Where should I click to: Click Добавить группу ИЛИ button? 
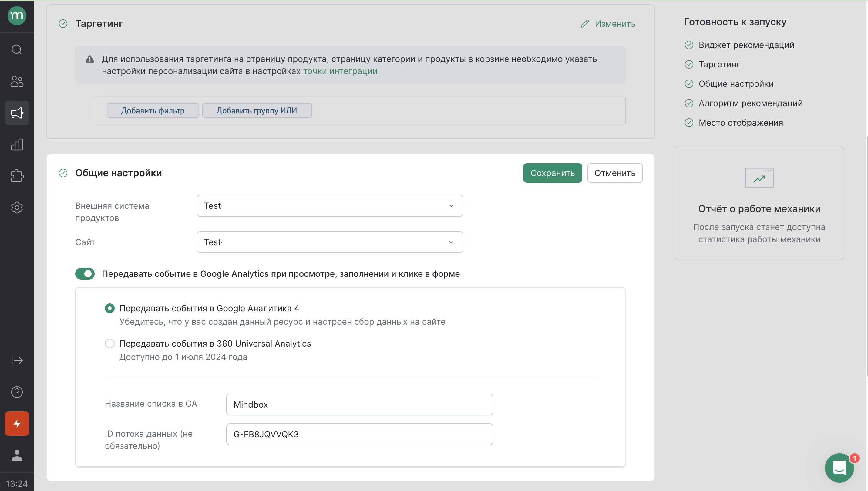(257, 110)
